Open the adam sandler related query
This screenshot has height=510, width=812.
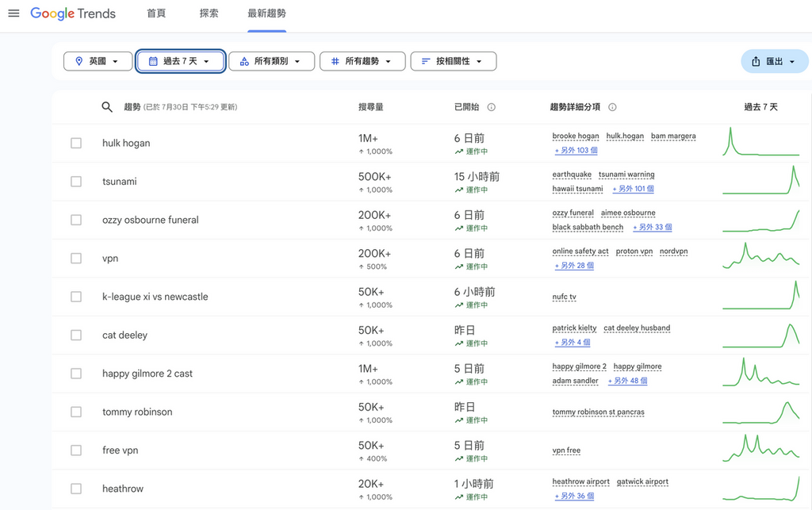[576, 381]
